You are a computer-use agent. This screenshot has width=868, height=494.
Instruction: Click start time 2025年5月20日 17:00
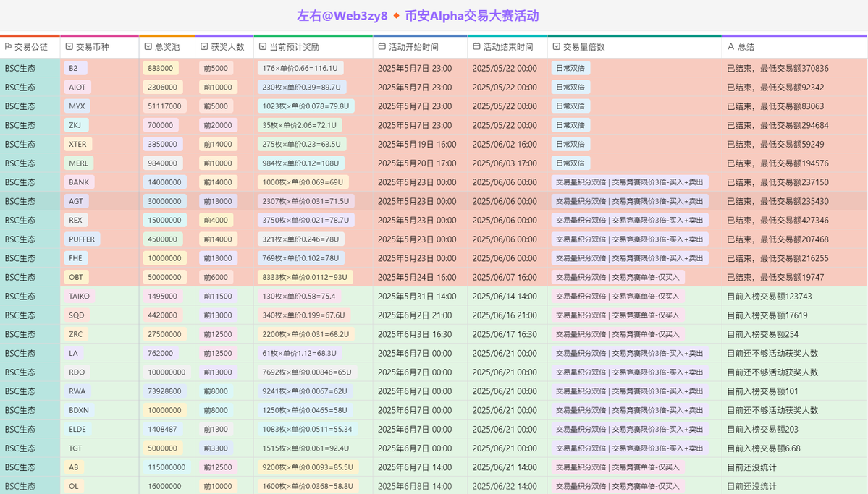pyautogui.click(x=417, y=163)
